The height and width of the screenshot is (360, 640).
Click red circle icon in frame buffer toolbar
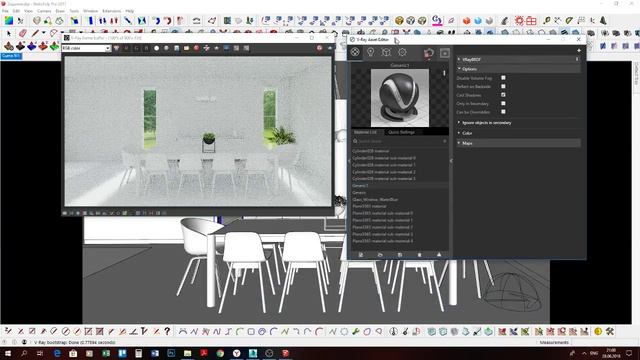click(x=196, y=48)
